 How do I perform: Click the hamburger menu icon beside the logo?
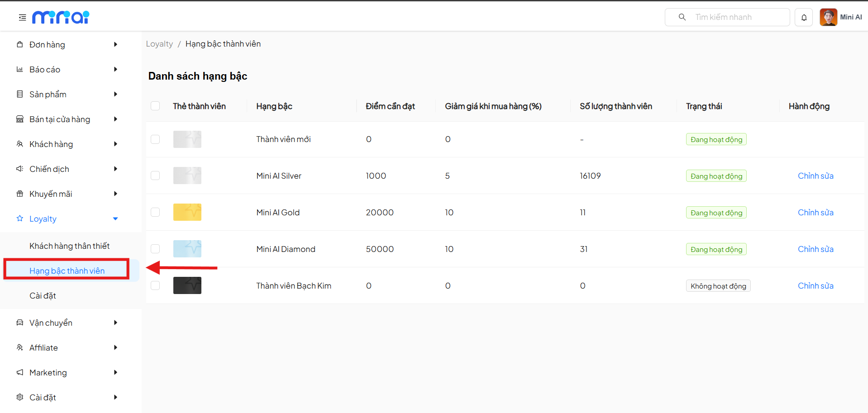point(22,18)
